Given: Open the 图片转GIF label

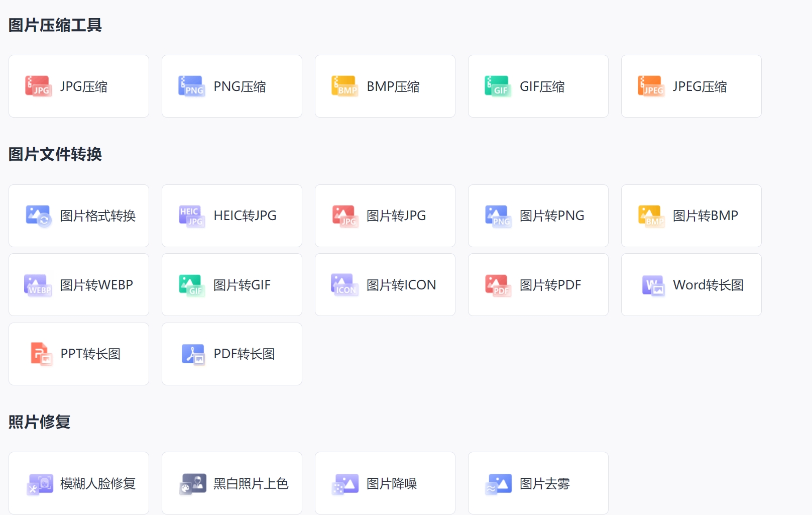Looking at the screenshot, I should pyautogui.click(x=242, y=285).
